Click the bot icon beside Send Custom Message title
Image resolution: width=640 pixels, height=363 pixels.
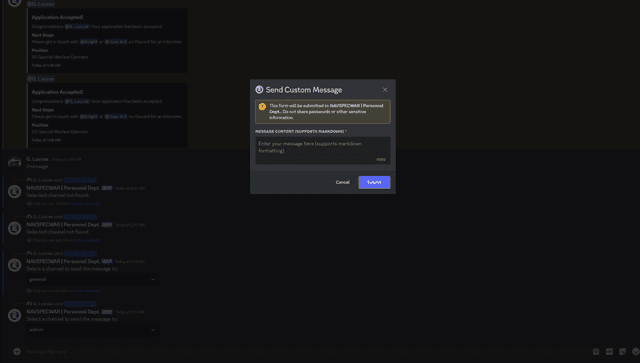pyautogui.click(x=259, y=90)
